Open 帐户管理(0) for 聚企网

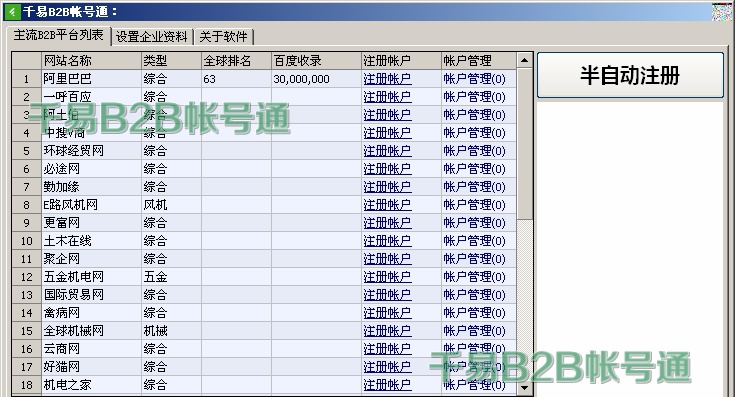(474, 259)
